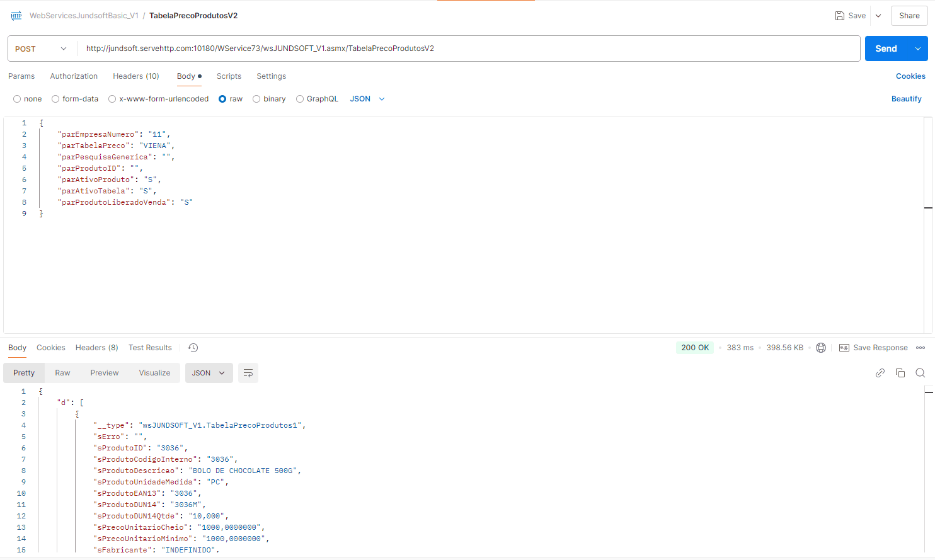Expand the Send button options arrow
Screen dimensions: 935x560
918,49
